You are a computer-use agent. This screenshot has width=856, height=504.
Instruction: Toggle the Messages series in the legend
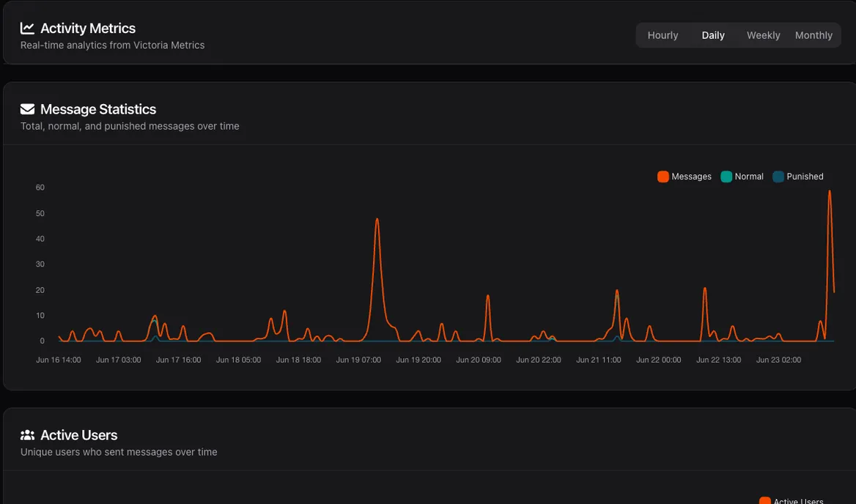coord(685,177)
